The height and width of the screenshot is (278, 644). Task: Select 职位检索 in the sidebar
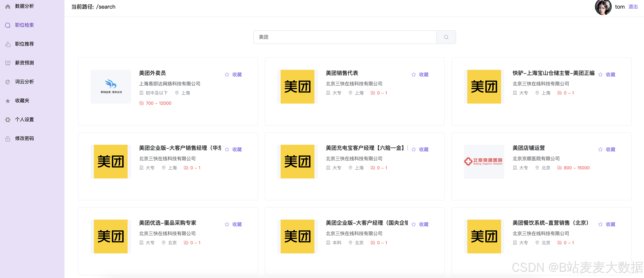pos(24,25)
